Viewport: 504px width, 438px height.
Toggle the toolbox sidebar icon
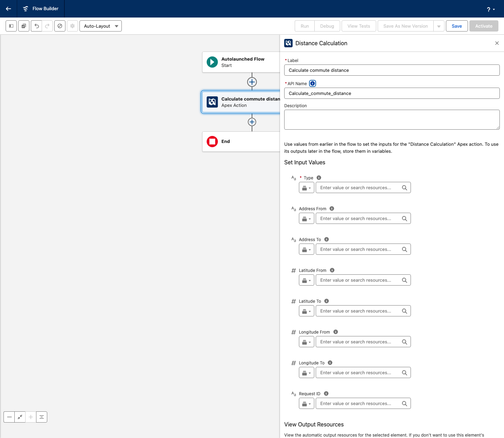click(x=11, y=26)
